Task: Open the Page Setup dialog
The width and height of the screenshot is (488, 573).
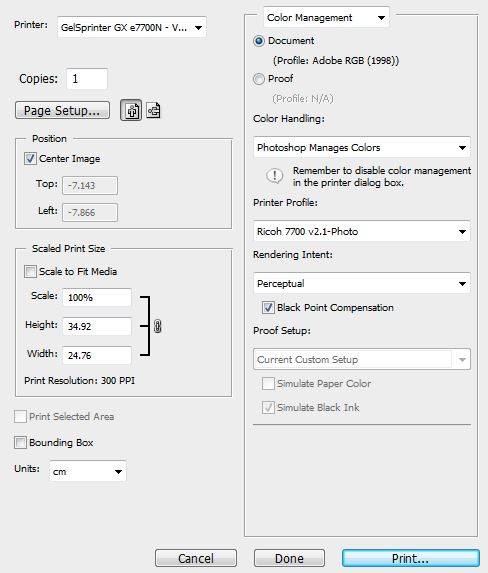Action: point(62,110)
